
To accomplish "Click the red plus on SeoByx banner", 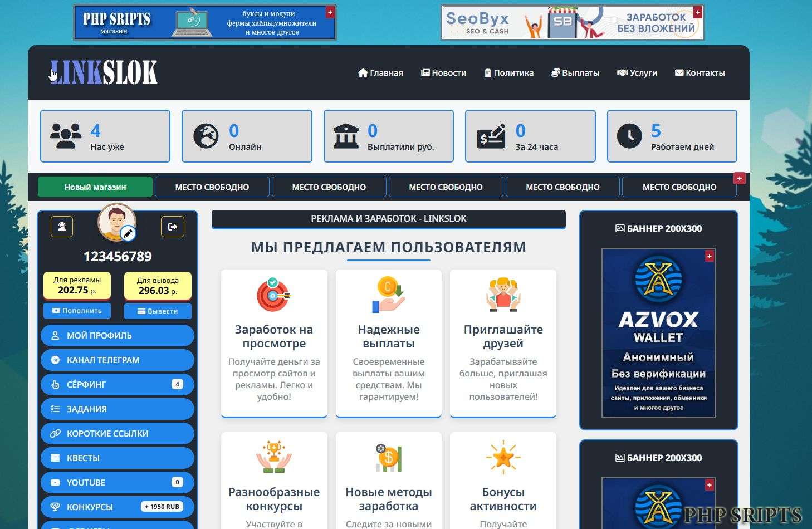I will [697, 12].
